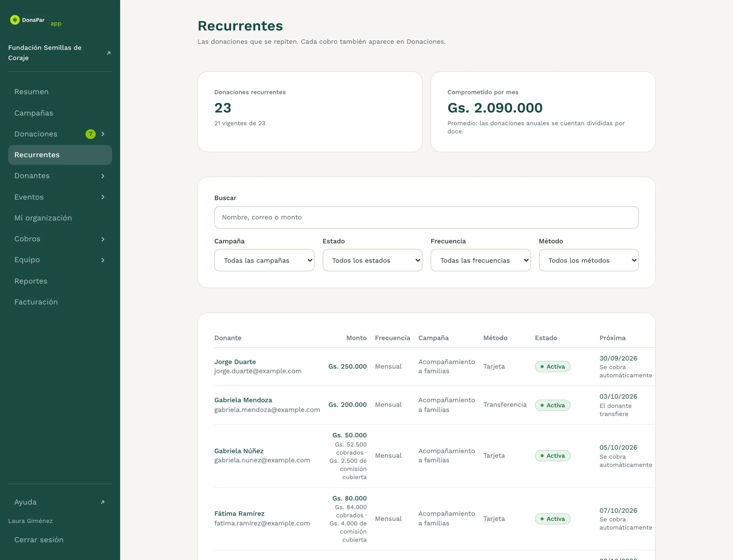Click Laura Giménez user name
This screenshot has width=733, height=560.
pos(30,521)
